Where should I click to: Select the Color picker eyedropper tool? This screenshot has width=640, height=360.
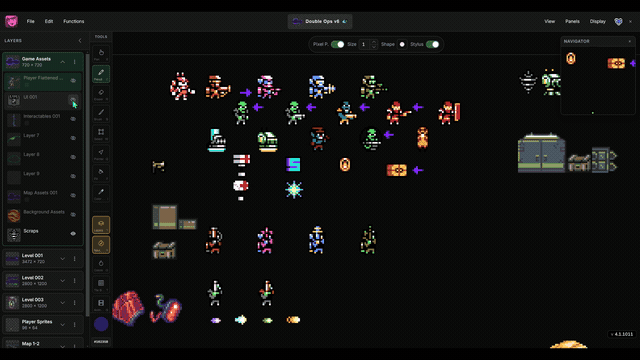coord(101,193)
